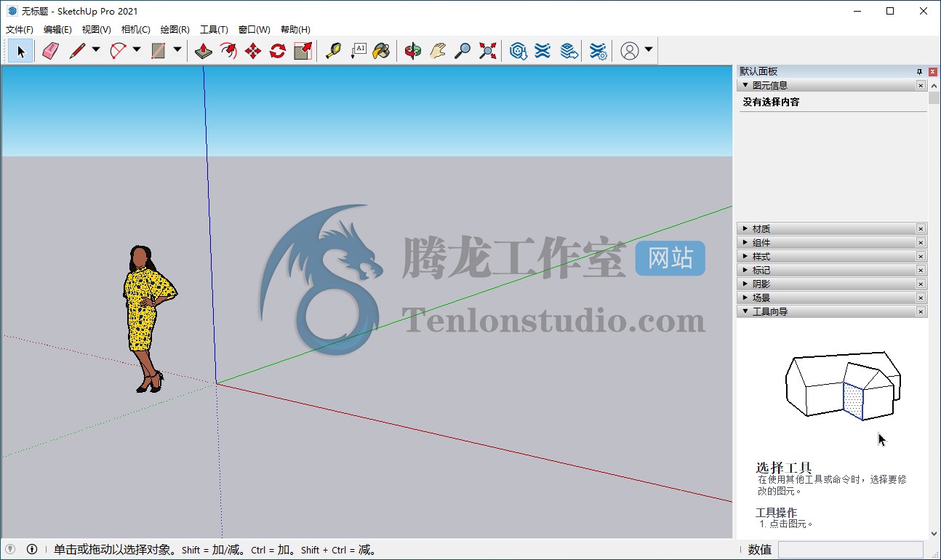Click the tray scrollbar down arrow

[933, 533]
